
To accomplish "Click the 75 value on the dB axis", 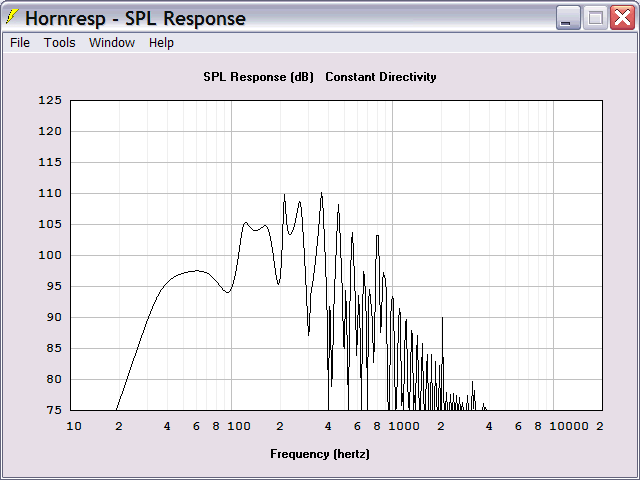I will [53, 410].
